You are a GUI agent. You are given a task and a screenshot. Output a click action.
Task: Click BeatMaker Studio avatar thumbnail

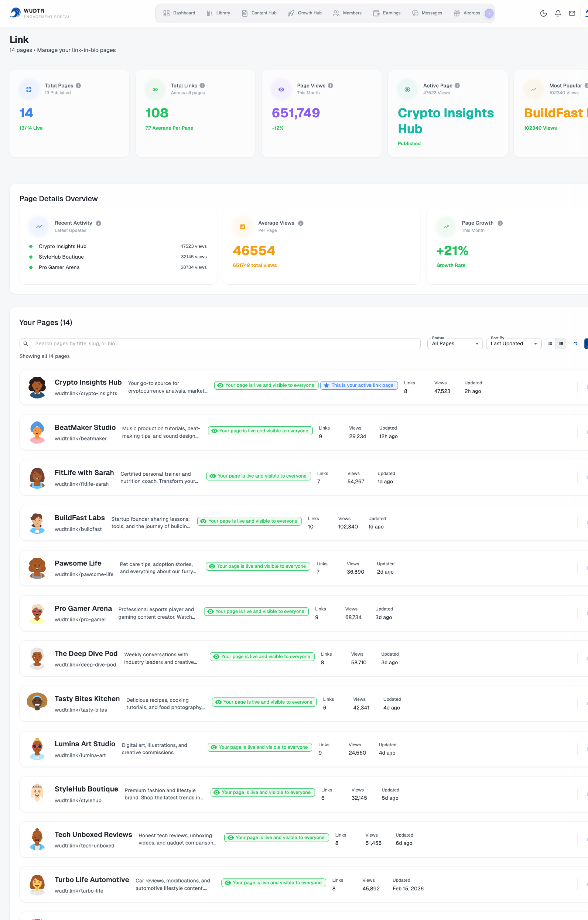pos(37,432)
